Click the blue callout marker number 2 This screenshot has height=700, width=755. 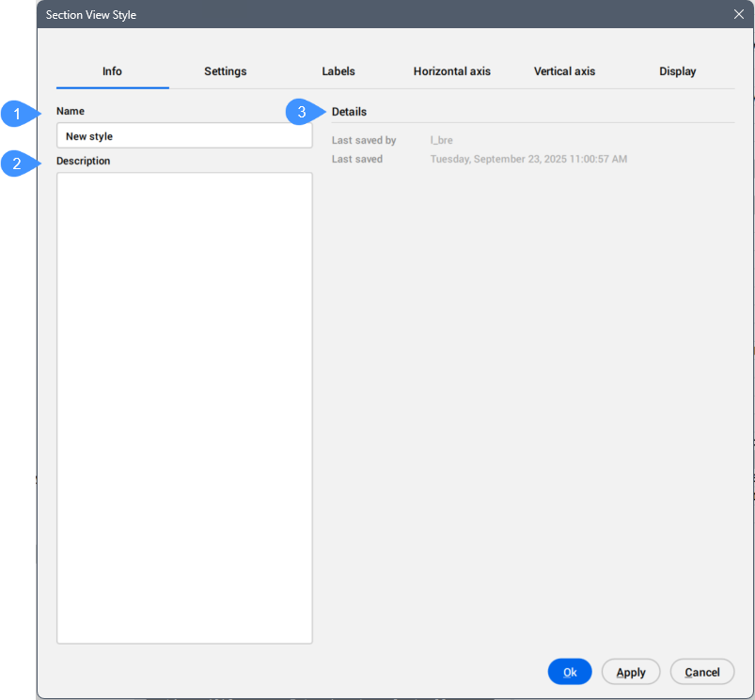pos(16,164)
